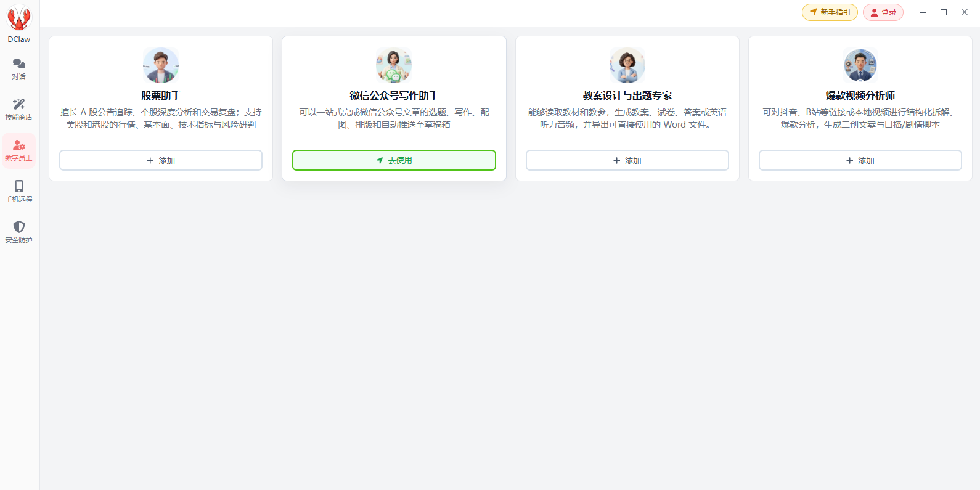
Task: Select the 股票助手 card title
Action: tap(161, 96)
